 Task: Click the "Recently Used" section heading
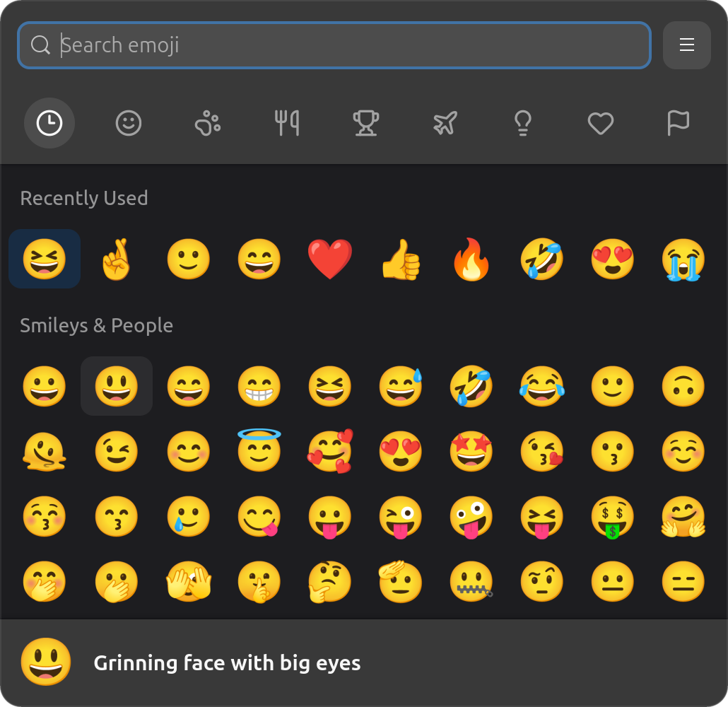[x=84, y=199]
